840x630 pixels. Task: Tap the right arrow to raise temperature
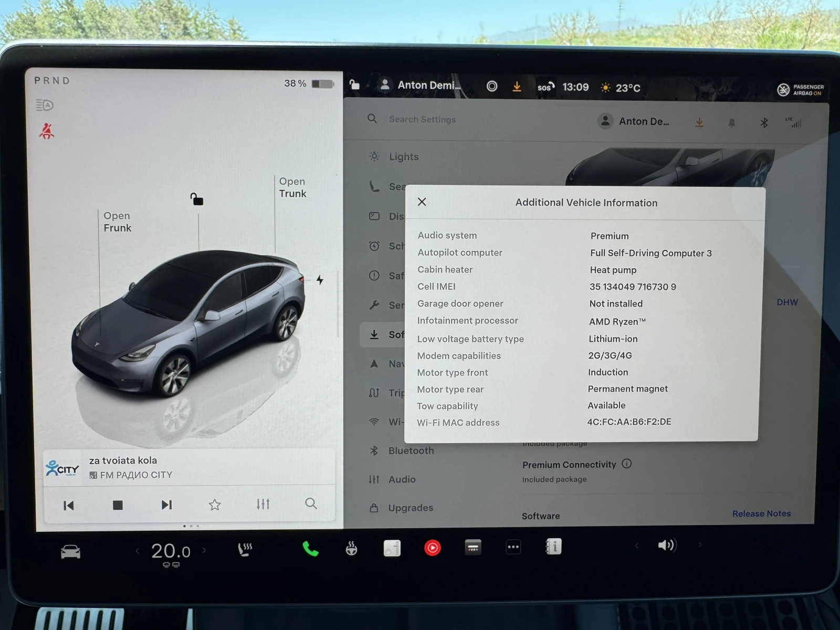coord(204,550)
